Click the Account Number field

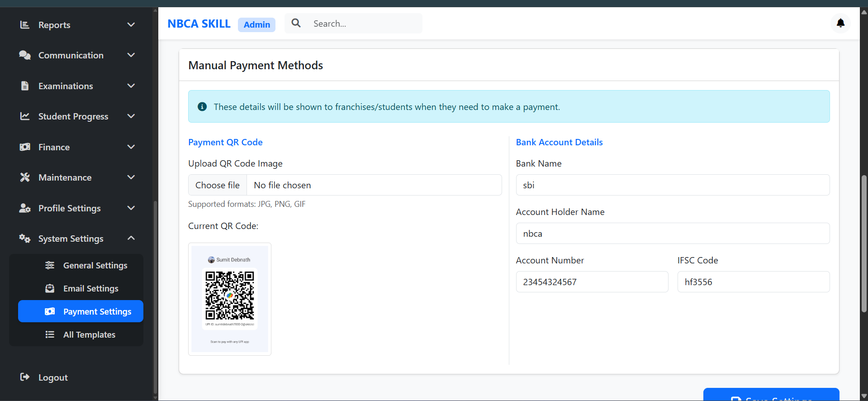(592, 282)
